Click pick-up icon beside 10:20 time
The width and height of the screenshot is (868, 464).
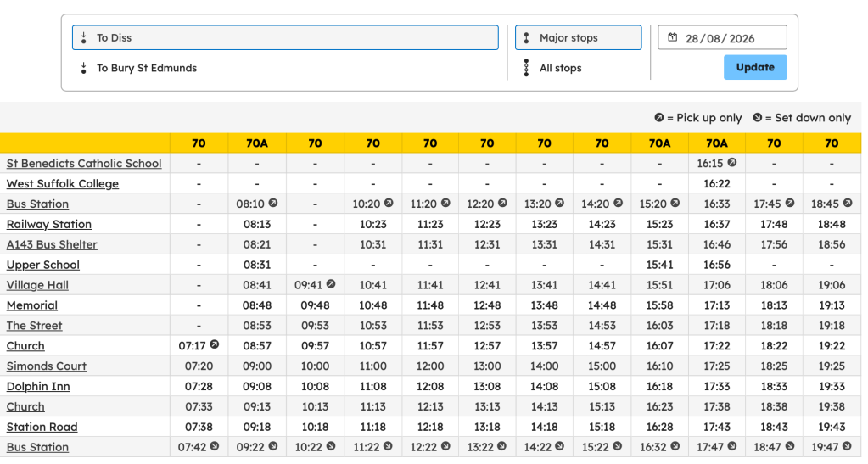click(389, 204)
